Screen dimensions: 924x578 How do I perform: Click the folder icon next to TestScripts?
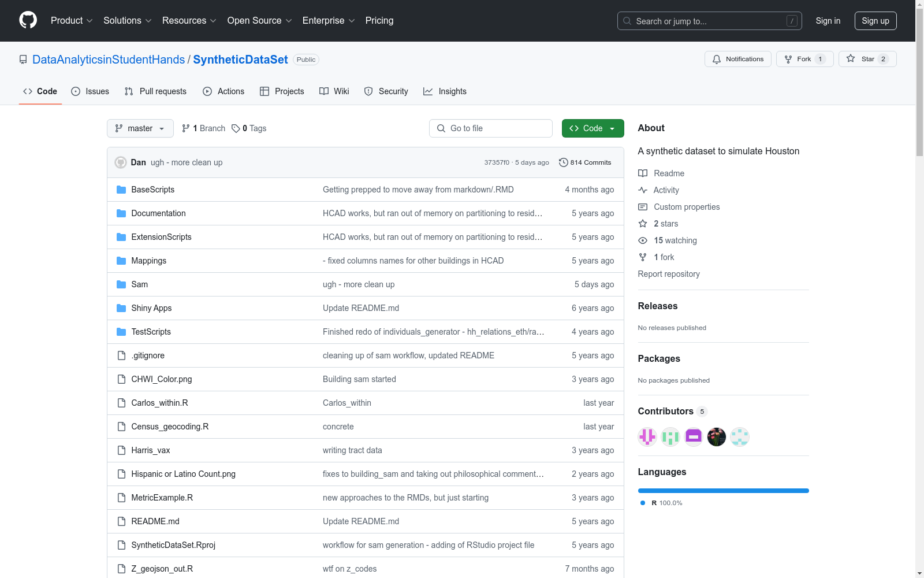point(121,332)
